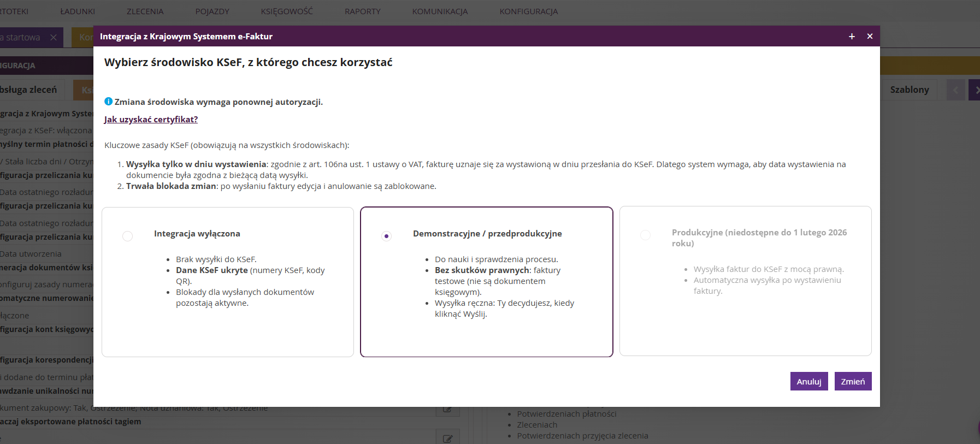Expand dialog with the plus icon
This screenshot has width=980, height=444.
pos(852,37)
